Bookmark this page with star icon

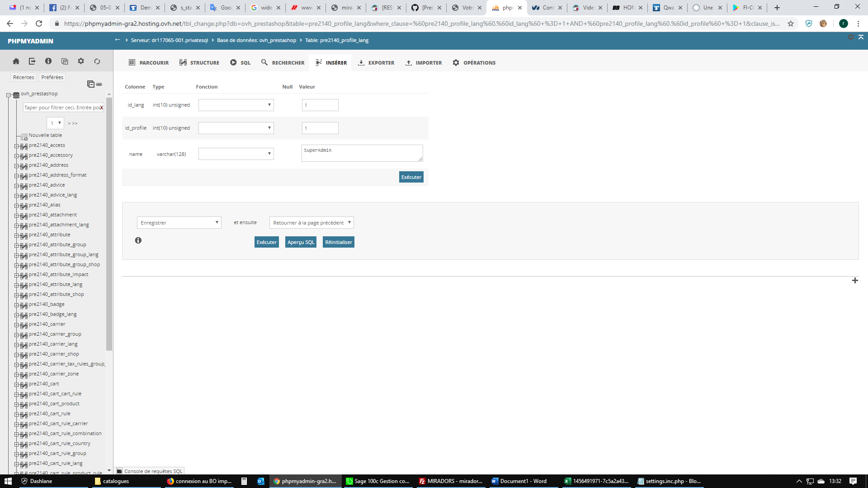click(791, 23)
